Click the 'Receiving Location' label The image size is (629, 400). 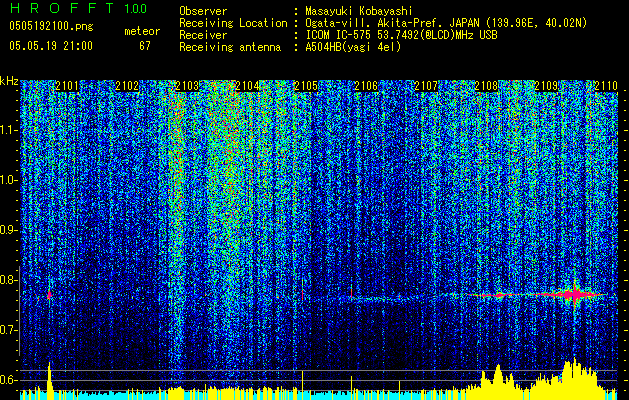click(x=233, y=23)
